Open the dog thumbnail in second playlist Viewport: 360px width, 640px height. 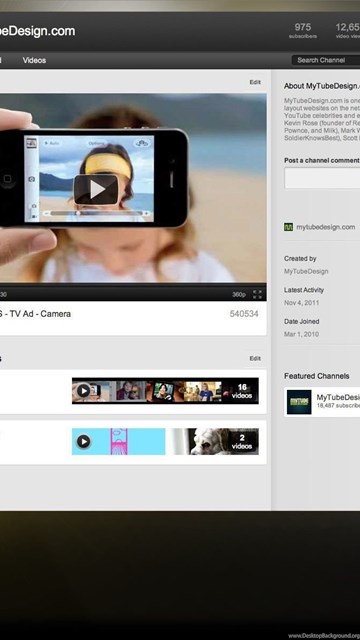point(214,441)
